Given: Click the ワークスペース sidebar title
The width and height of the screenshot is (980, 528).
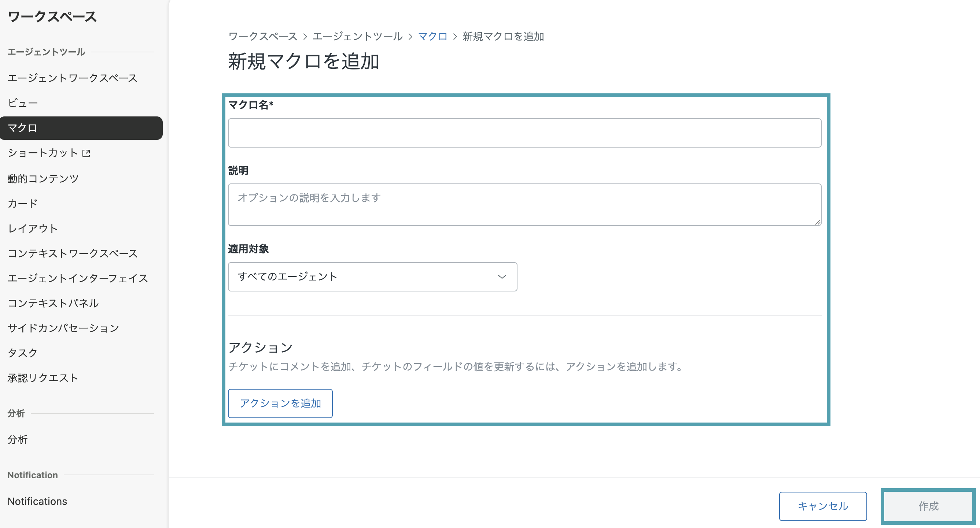Looking at the screenshot, I should tap(52, 16).
